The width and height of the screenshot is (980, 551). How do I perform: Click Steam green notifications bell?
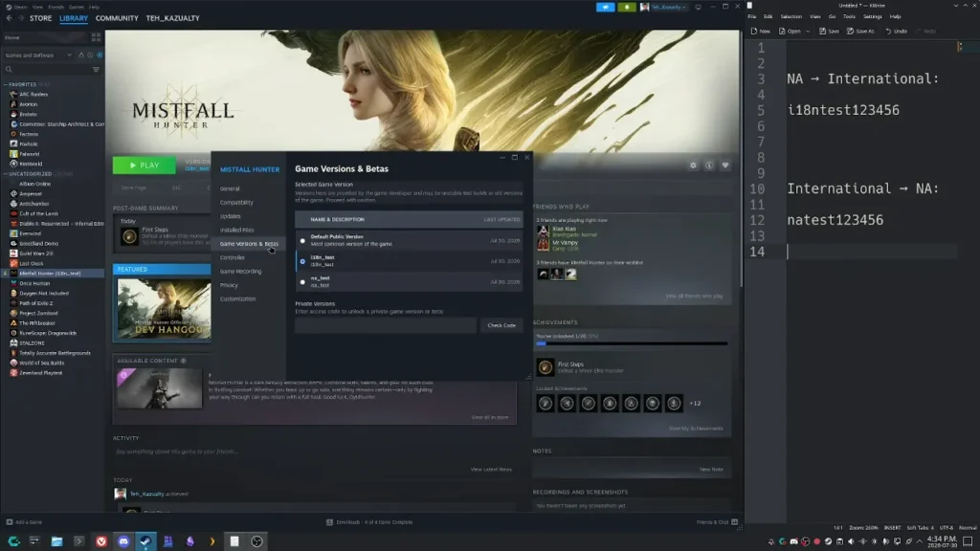(626, 7)
